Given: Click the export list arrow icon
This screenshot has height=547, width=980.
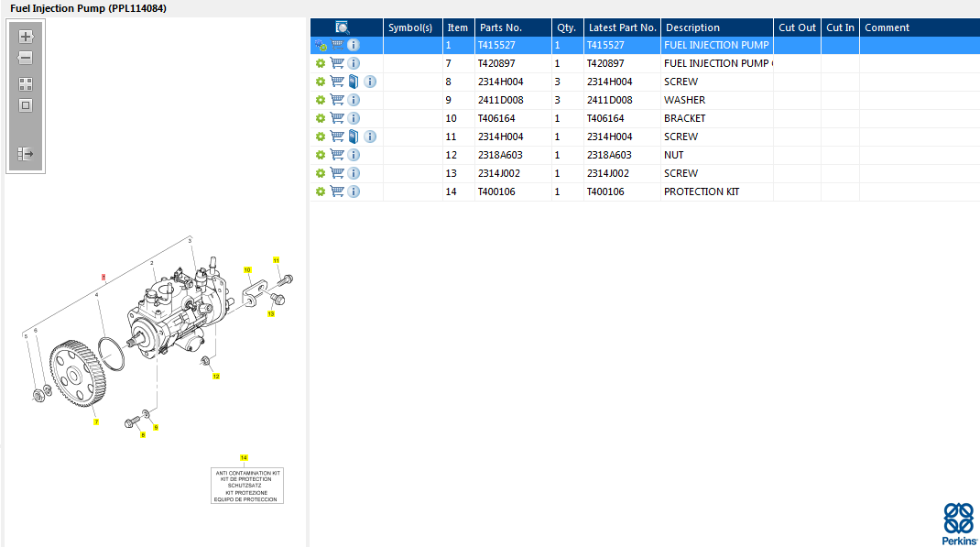Looking at the screenshot, I should (x=26, y=154).
